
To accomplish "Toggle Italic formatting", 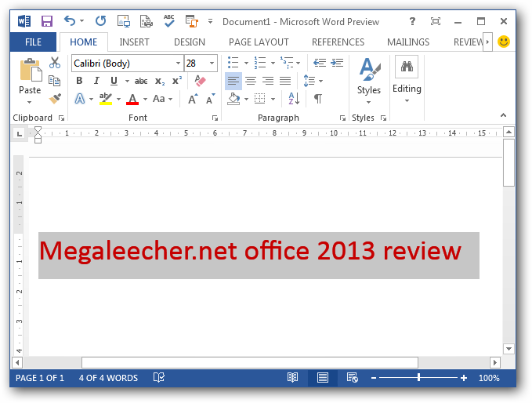I will click(96, 81).
